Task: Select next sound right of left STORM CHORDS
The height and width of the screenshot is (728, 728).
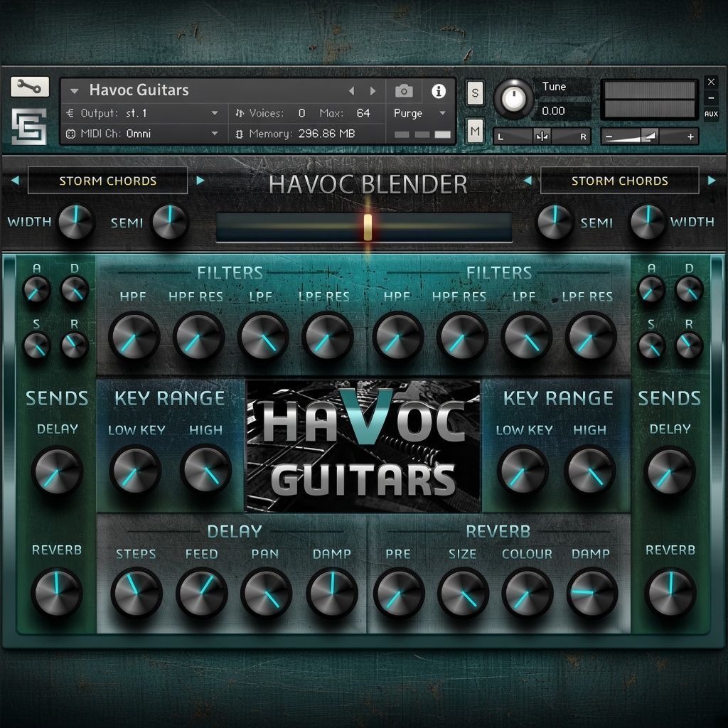Action: tap(200, 180)
